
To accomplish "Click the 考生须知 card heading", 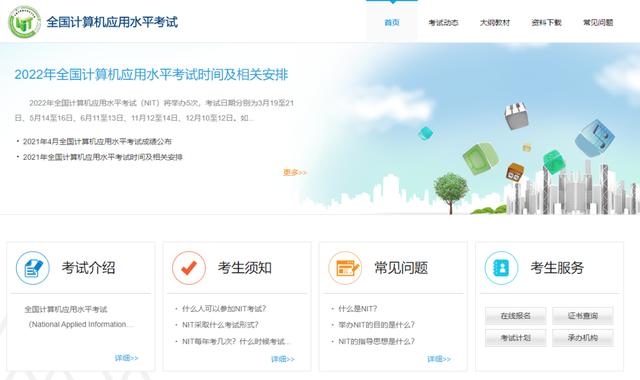I will click(x=244, y=268).
